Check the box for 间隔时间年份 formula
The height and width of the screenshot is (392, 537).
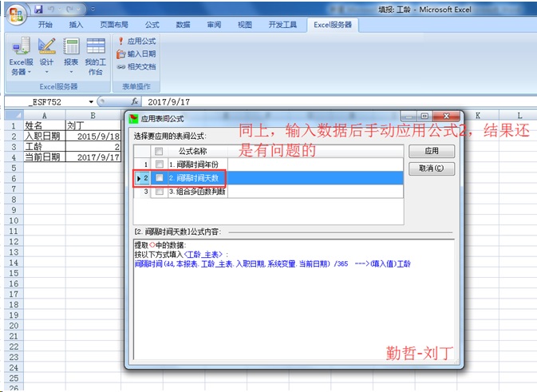[159, 164]
